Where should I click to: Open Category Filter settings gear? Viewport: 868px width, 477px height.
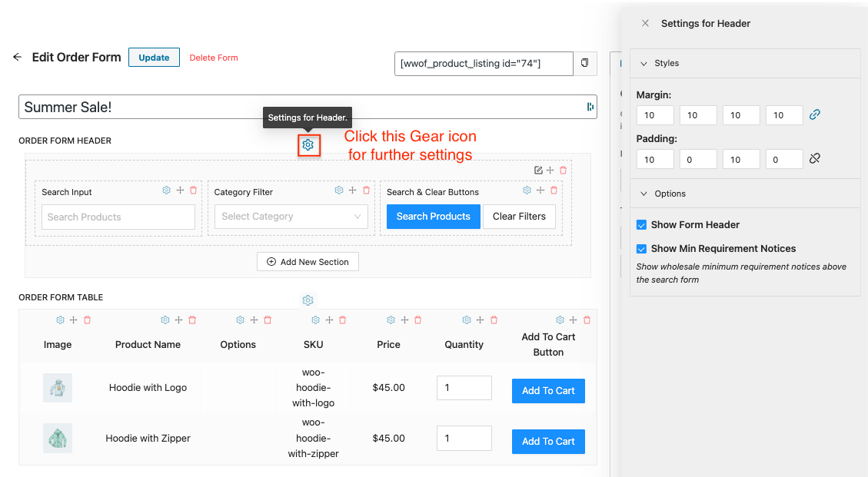tap(339, 190)
